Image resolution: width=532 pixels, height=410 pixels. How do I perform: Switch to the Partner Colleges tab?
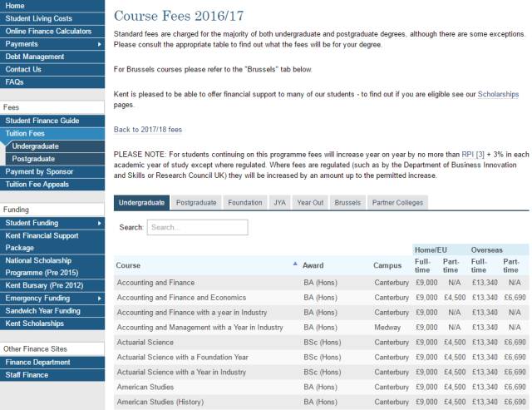pos(397,203)
